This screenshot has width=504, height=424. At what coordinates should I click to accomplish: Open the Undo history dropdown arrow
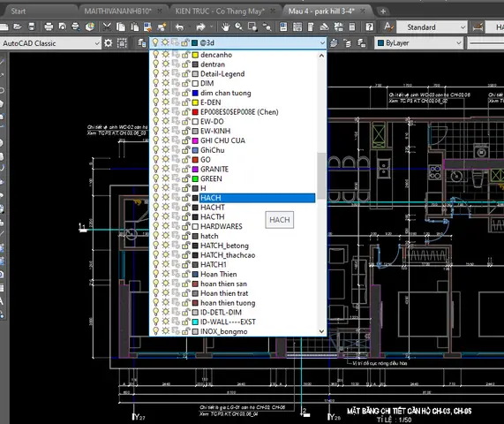coord(190,27)
